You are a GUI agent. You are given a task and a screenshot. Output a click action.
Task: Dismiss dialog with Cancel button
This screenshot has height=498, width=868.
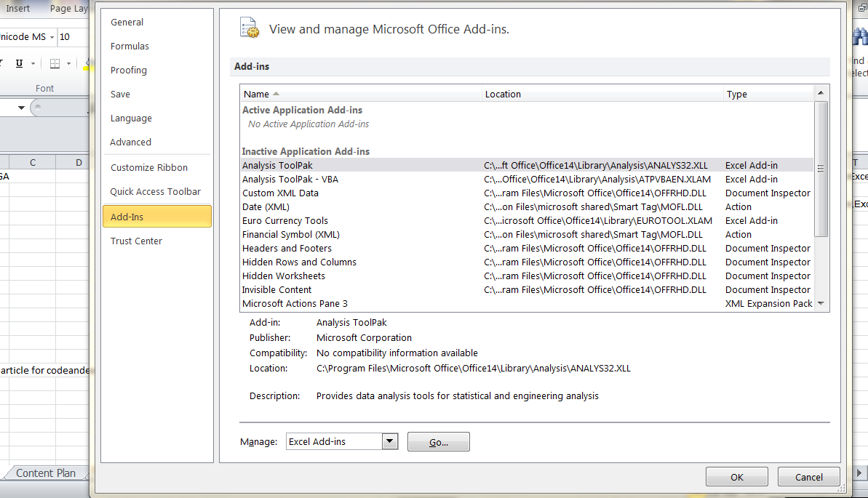point(809,476)
